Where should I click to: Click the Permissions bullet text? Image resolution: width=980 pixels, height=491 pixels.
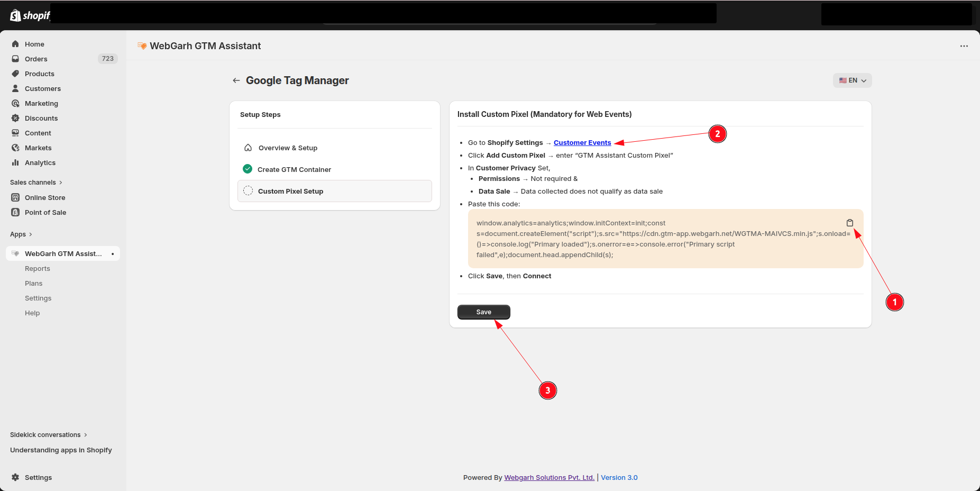coord(528,179)
